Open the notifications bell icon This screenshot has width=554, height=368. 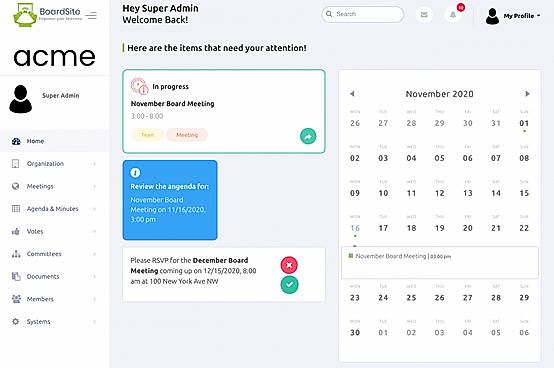pos(453,15)
